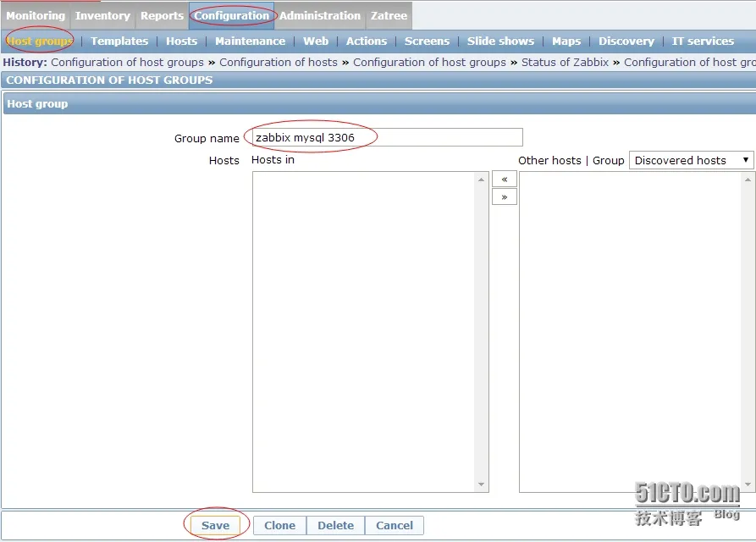
Task: Open the Inventory main tab
Action: 102,15
